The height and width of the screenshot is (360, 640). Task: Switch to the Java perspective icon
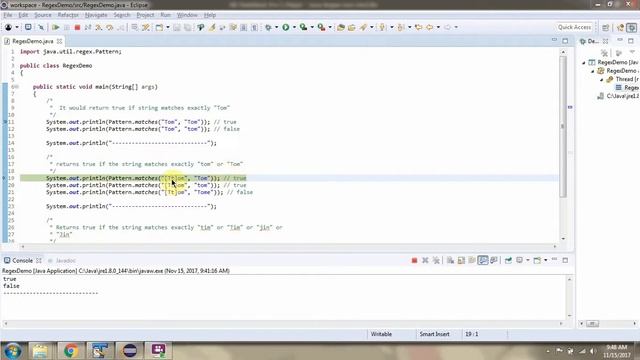pos(620,27)
